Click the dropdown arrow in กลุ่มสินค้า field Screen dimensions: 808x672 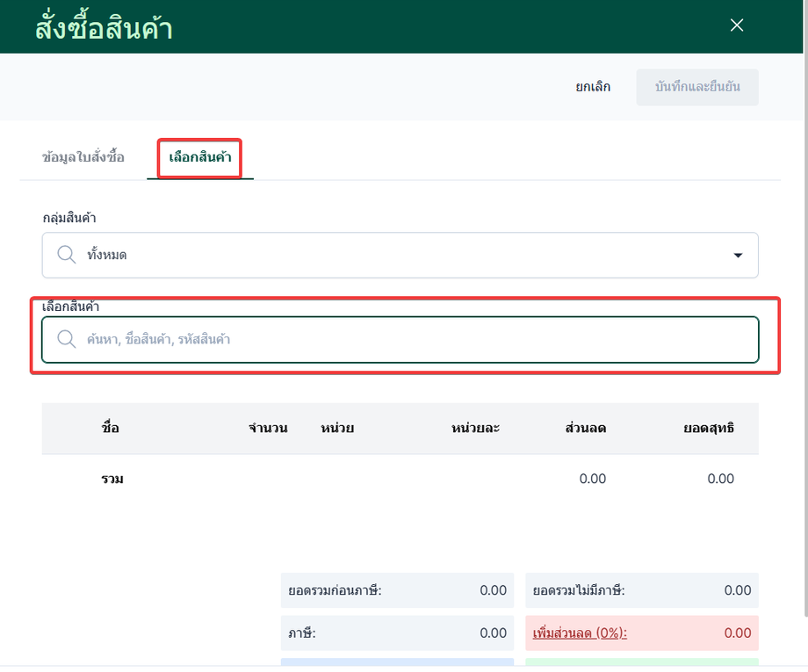(x=738, y=255)
